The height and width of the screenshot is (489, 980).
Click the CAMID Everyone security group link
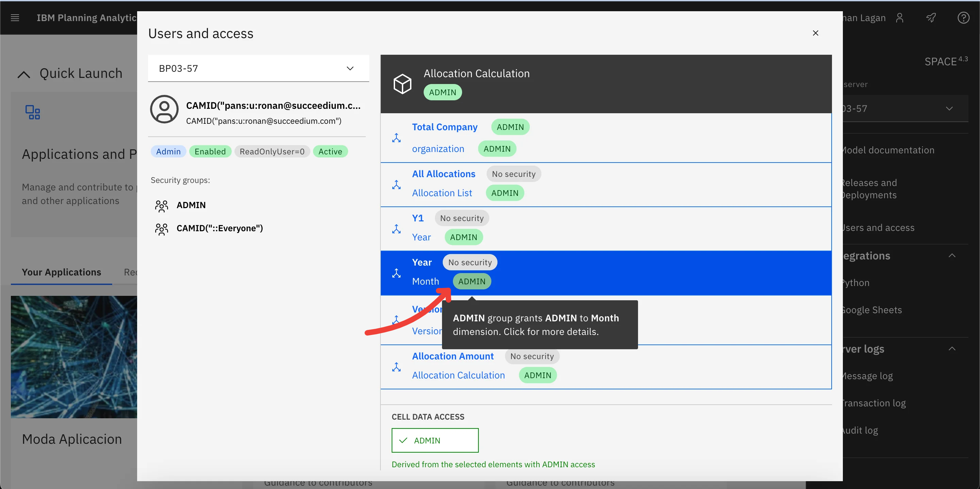[x=219, y=228]
